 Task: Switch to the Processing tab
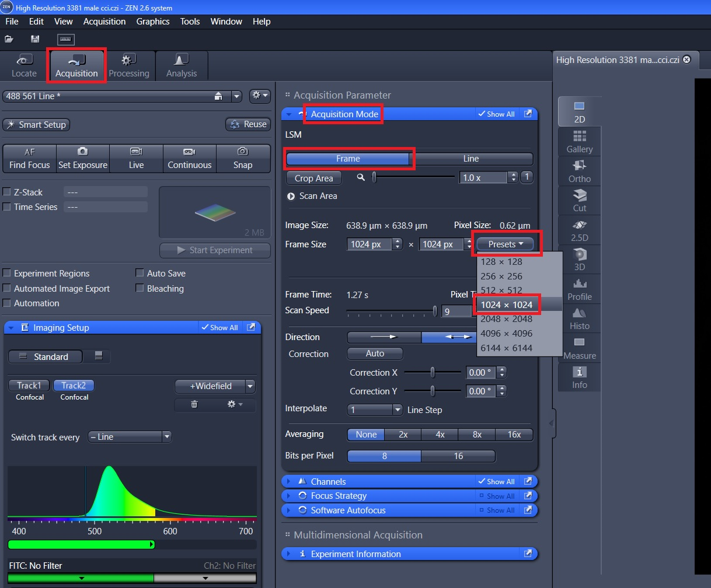click(129, 66)
